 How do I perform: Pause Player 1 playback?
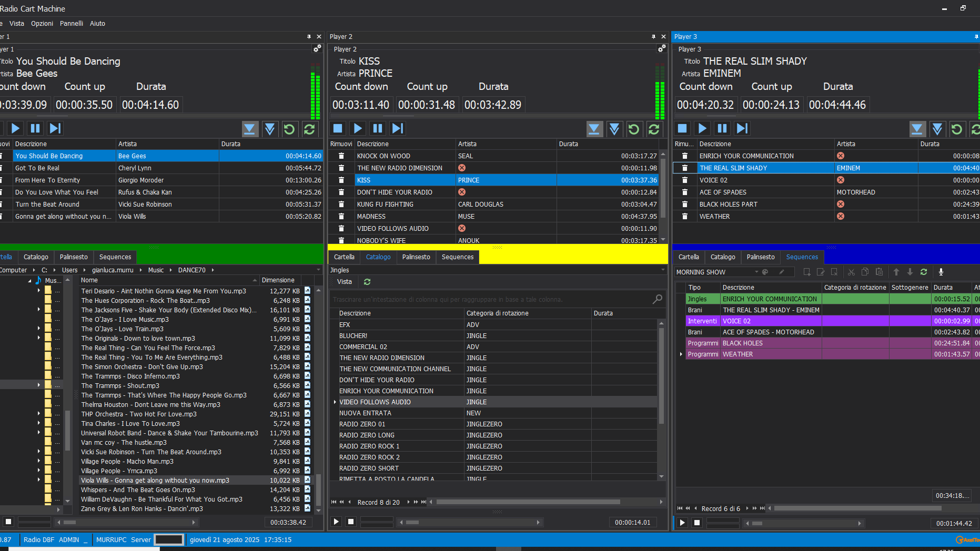point(35,128)
